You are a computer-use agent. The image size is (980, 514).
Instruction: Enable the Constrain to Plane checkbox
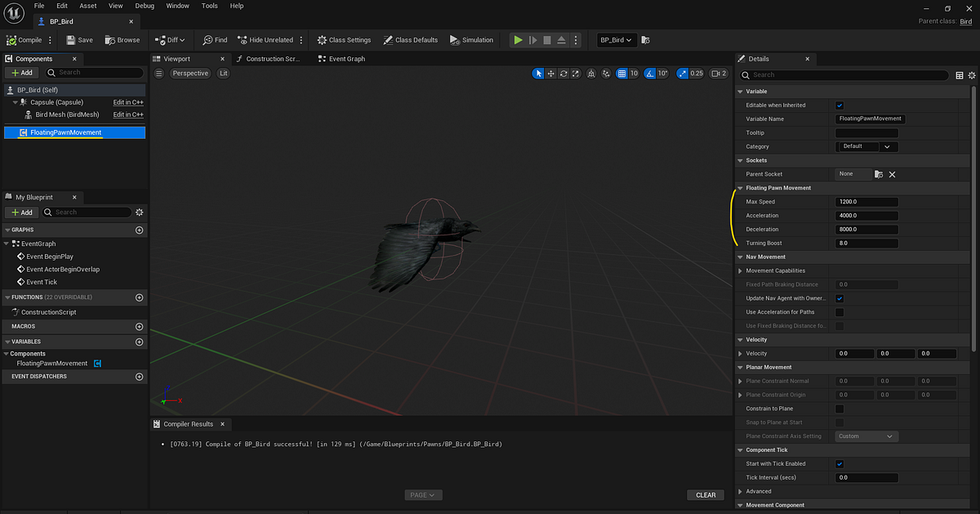tap(840, 409)
